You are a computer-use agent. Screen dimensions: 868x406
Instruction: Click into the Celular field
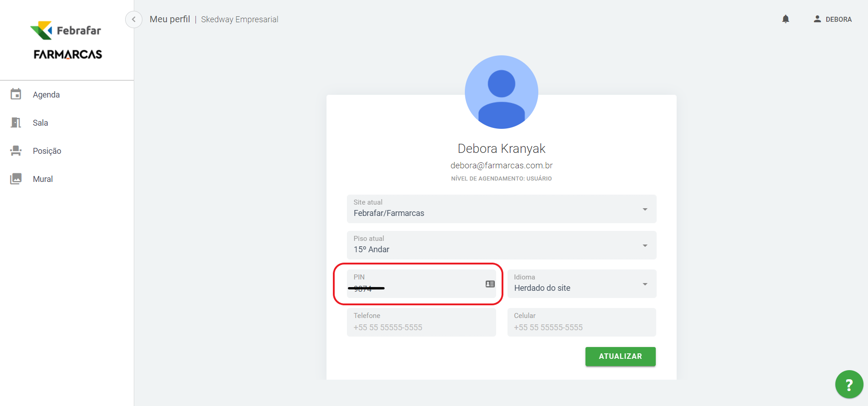coord(581,327)
